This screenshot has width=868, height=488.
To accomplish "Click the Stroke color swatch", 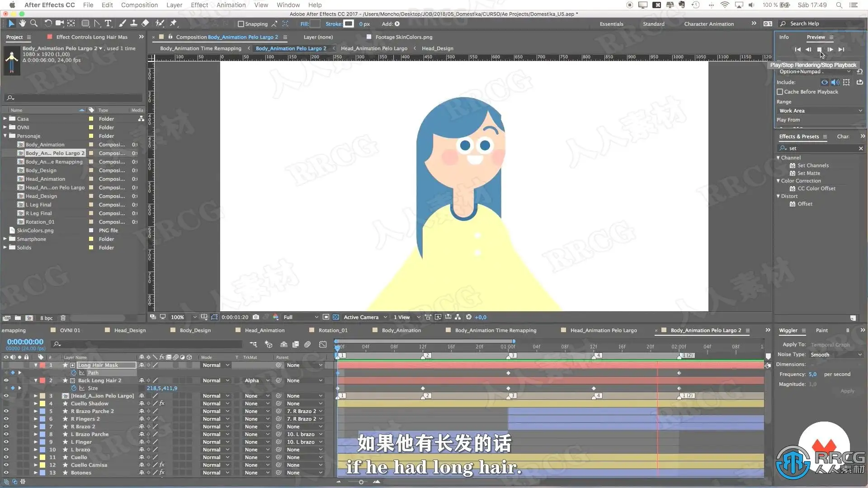I will pos(349,24).
